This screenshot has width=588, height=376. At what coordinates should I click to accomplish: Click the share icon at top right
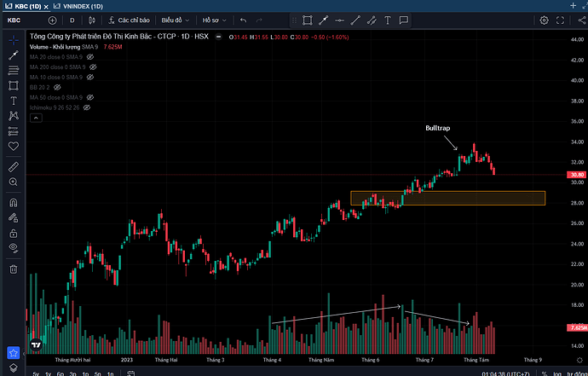point(582,20)
